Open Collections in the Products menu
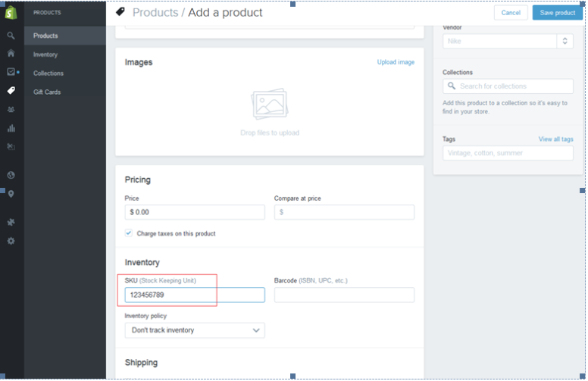 (x=48, y=73)
